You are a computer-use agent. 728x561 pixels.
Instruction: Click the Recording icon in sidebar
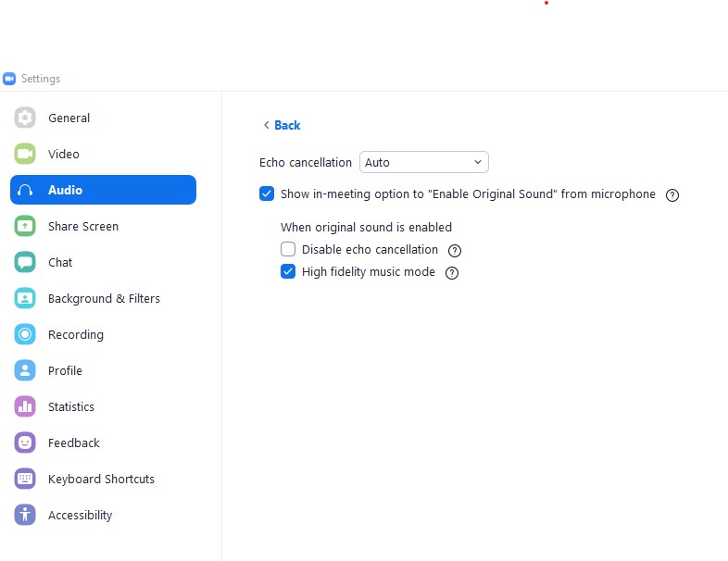tap(25, 334)
